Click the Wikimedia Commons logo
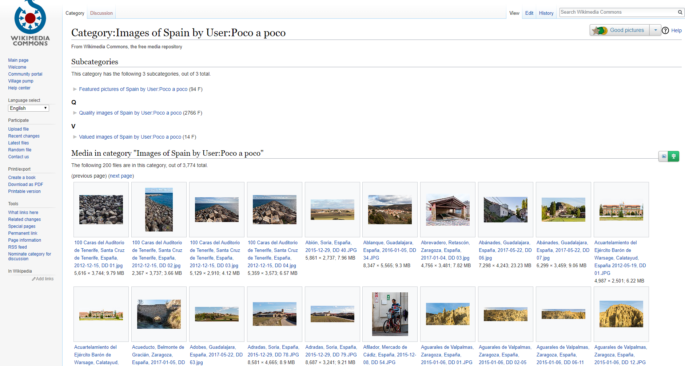The height and width of the screenshot is (366, 685). (30, 23)
